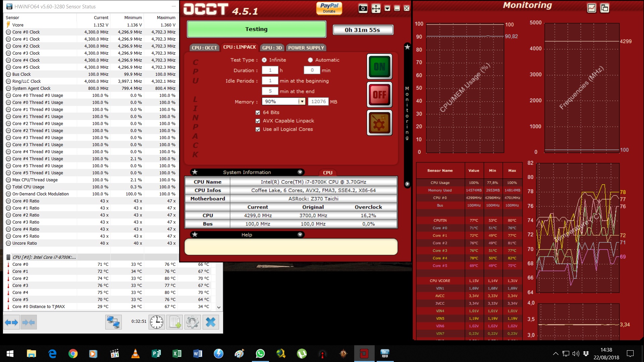Click the OCCT move-window crosshair icon
This screenshot has width=644, height=362.
pos(376,9)
